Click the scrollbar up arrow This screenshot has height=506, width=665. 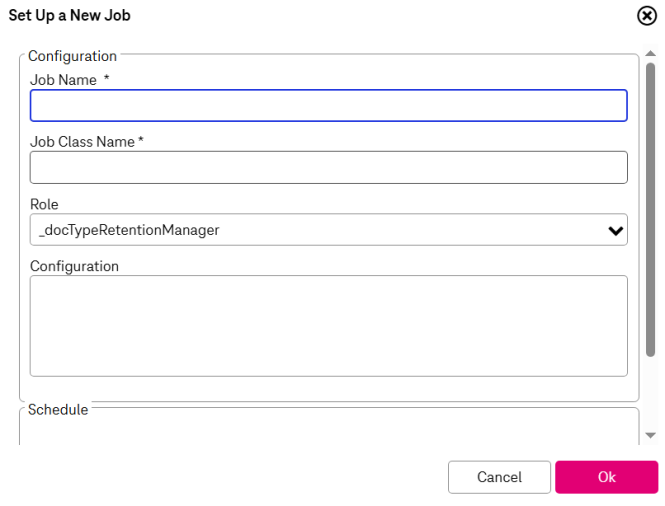[650, 53]
